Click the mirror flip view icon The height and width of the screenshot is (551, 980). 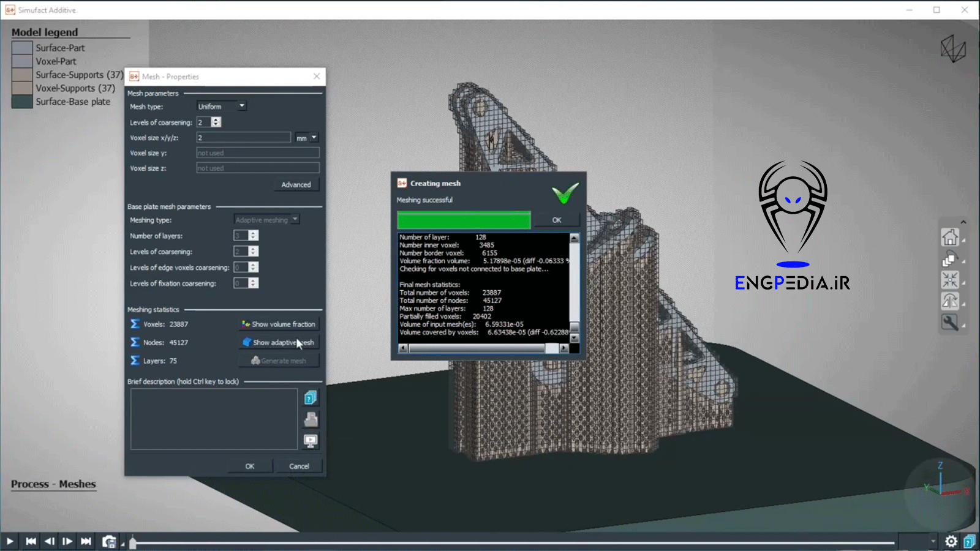coord(950,301)
